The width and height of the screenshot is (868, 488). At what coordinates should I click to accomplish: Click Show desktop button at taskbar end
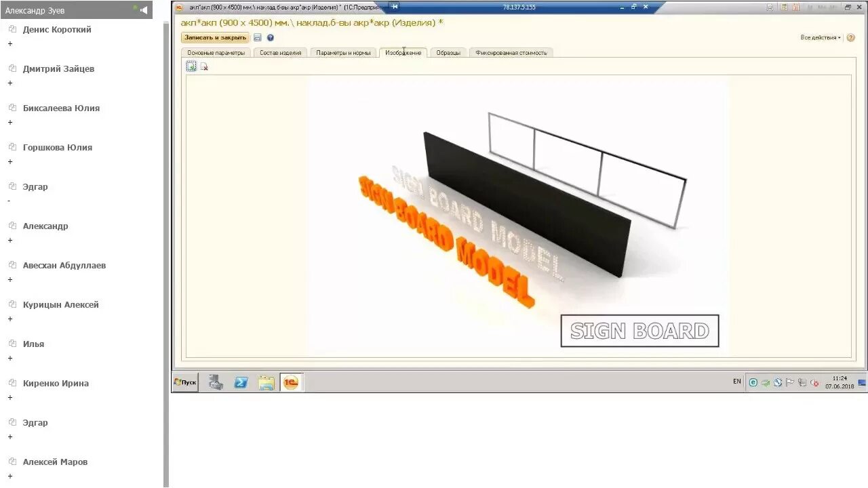click(862, 382)
